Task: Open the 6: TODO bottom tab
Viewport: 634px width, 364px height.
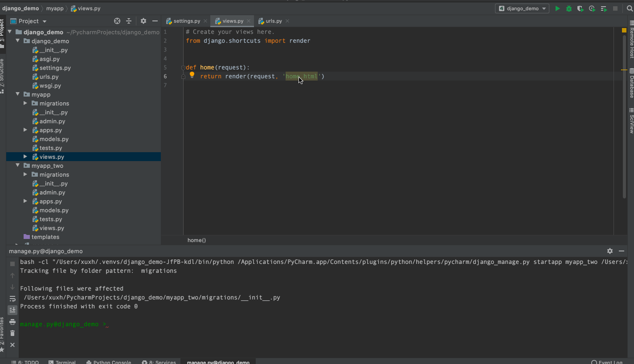Action: point(25,362)
